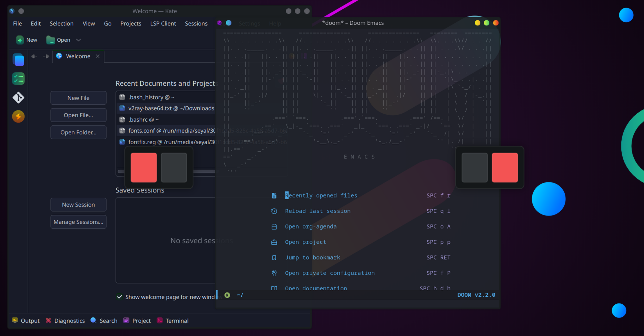Click the bookmark icon beside Jump to bookmark
Image resolution: width=644 pixels, height=336 pixels.
tap(274, 258)
